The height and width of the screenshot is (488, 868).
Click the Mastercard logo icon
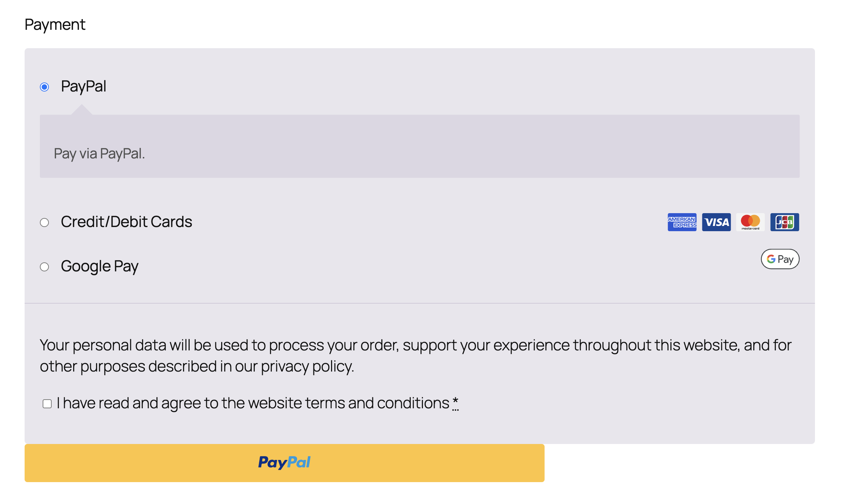point(750,222)
